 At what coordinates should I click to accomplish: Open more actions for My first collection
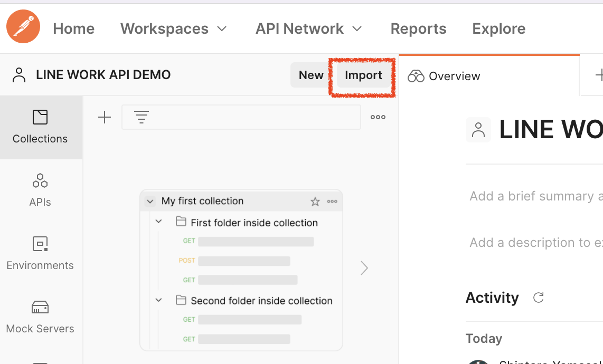332,201
